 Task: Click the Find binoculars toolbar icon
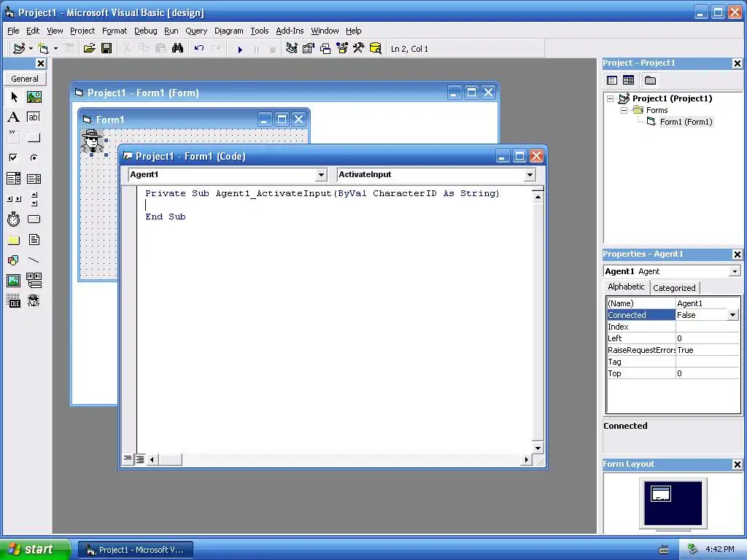[x=178, y=49]
